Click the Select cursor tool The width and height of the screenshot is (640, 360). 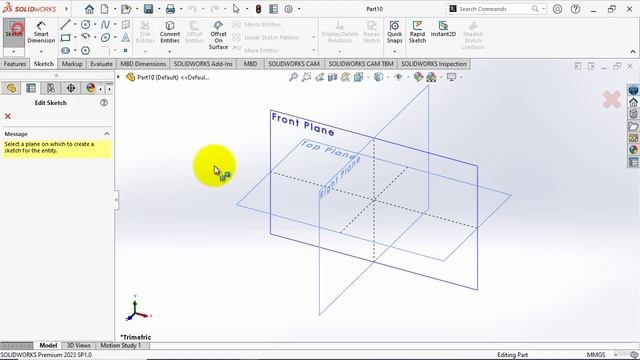(236, 9)
